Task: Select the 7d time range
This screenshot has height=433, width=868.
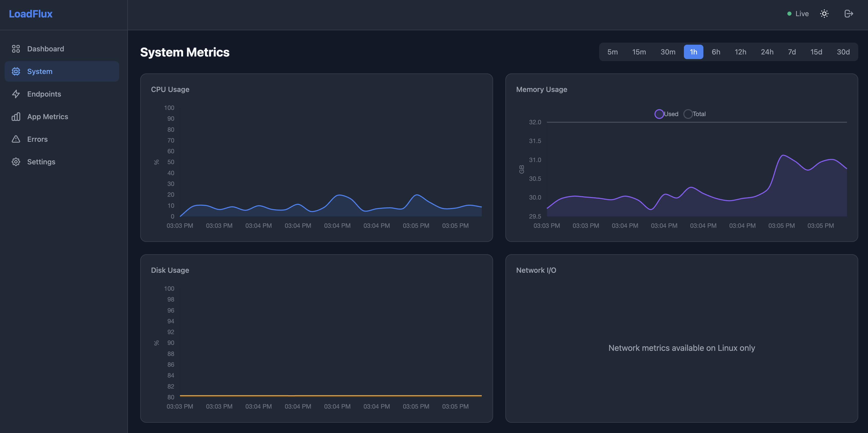Action: [791, 52]
